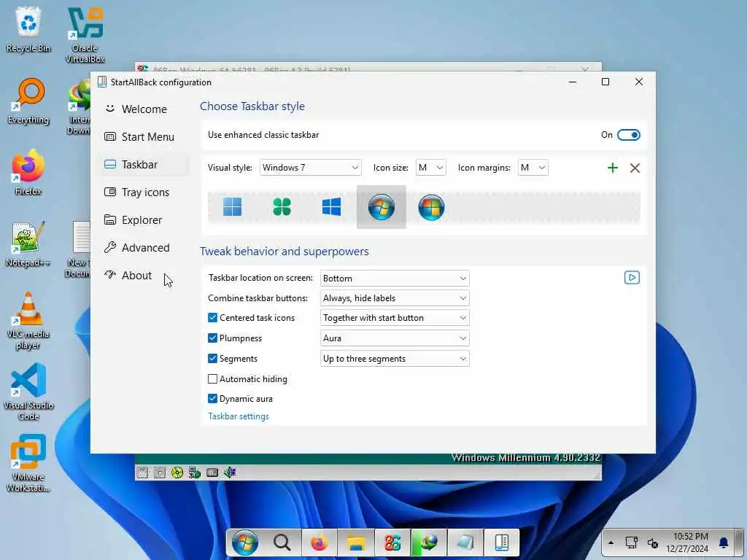Select the Windows 11 start button style
The image size is (747, 560).
click(233, 207)
